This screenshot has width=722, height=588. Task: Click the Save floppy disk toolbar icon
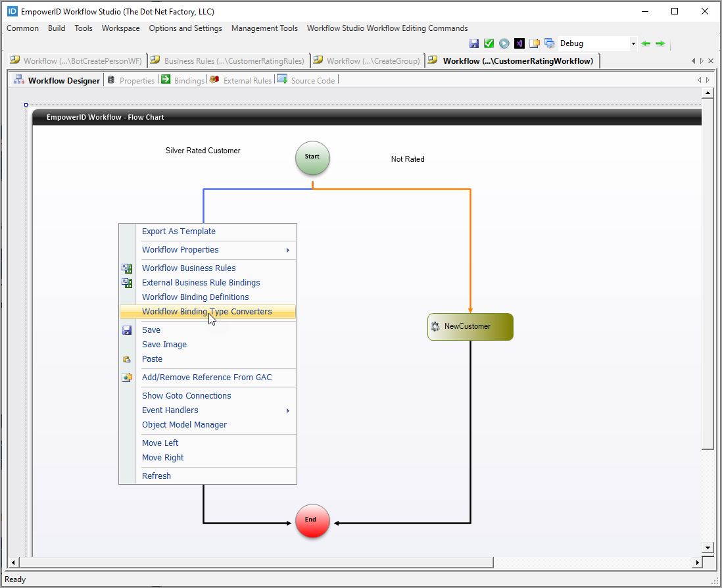(474, 43)
